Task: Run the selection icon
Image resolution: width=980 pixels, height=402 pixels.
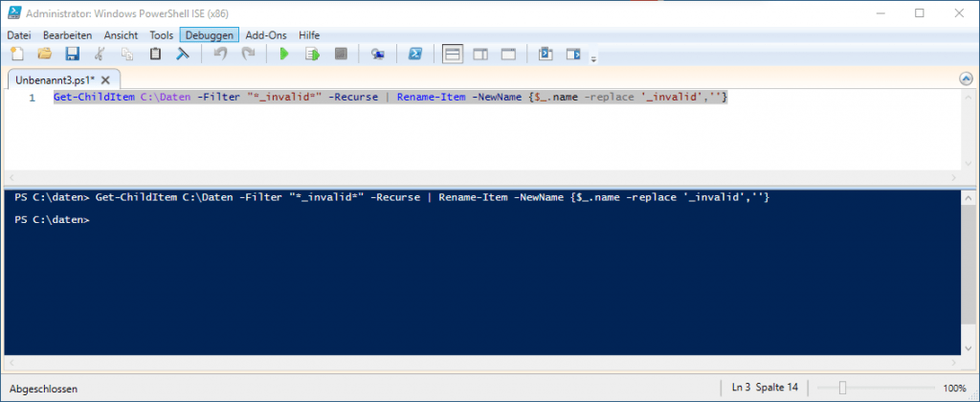Action: coord(312,54)
